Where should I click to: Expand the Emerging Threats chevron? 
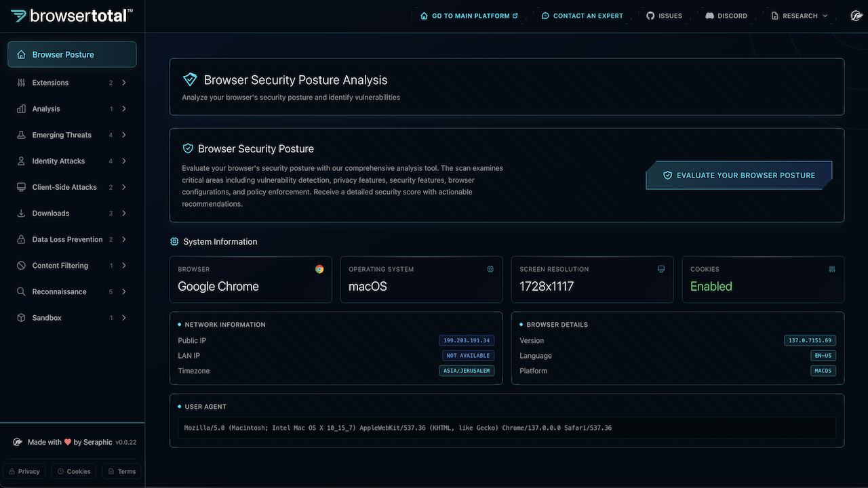[124, 135]
